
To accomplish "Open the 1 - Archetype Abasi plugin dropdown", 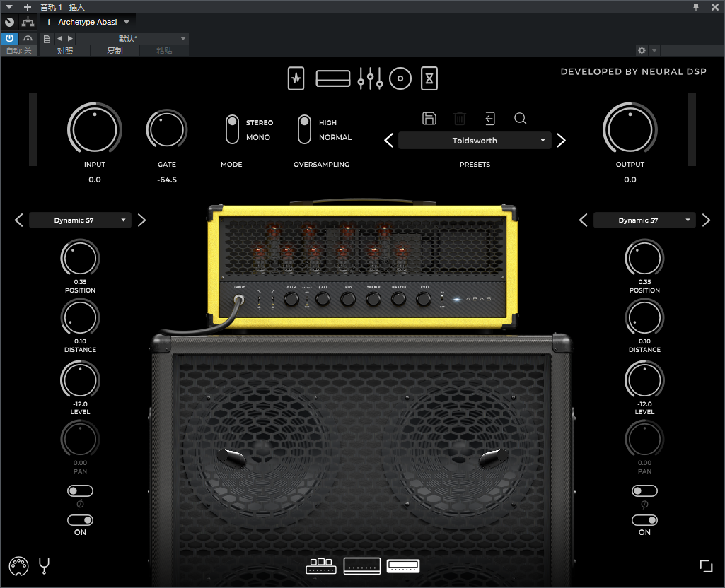I will click(88, 22).
